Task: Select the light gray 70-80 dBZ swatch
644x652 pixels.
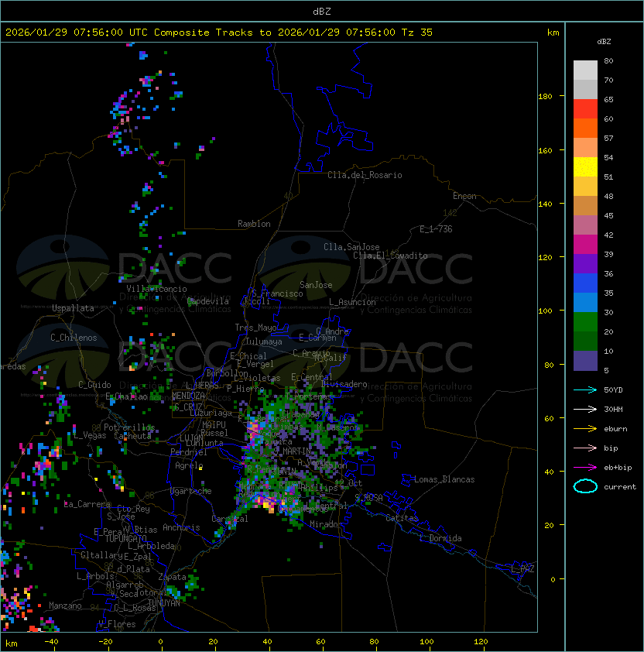Action: [x=585, y=70]
